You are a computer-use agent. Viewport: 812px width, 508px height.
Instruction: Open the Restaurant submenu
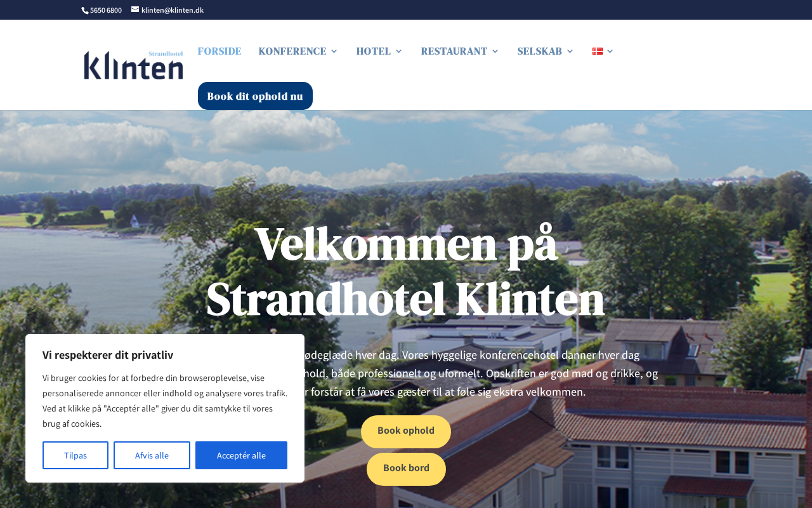click(x=460, y=51)
